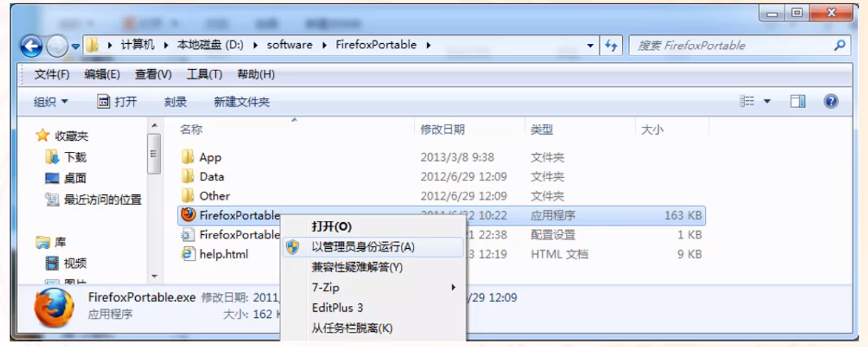This screenshot has width=868, height=347.
Task: Sort by the 修改日期 column header
Action: tap(443, 129)
